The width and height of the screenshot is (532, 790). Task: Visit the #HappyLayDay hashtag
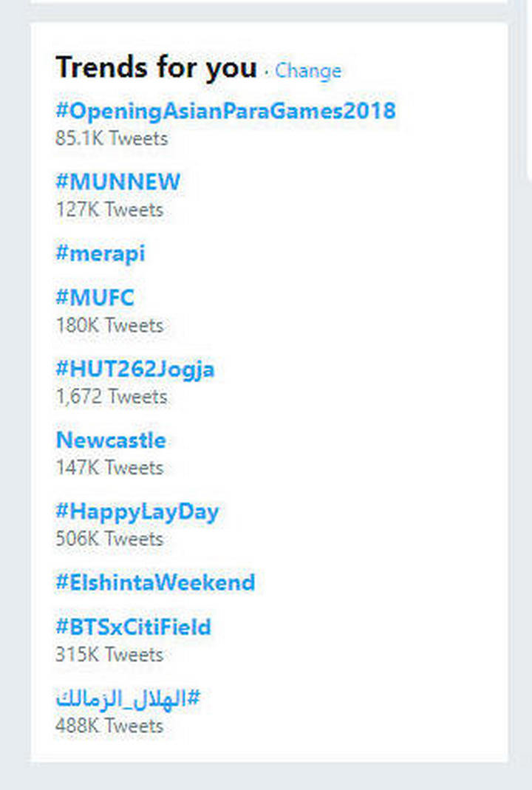click(137, 511)
